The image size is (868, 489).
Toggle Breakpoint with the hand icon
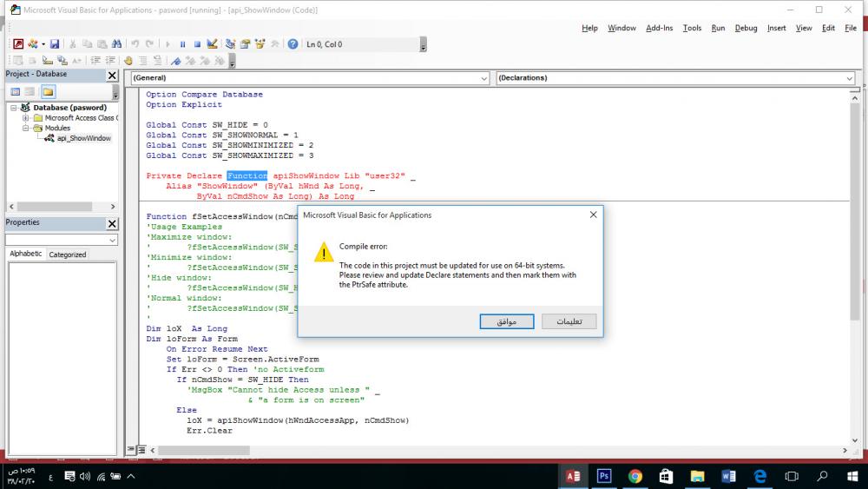128,60
